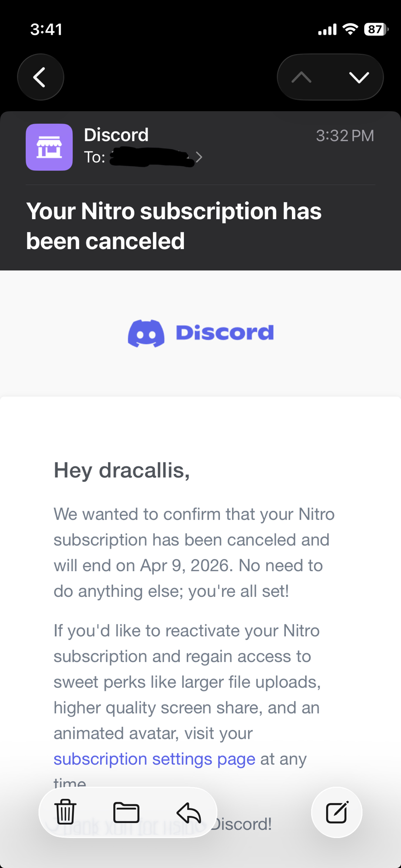
Task: Open the subscription settings page link
Action: pyautogui.click(x=154, y=759)
